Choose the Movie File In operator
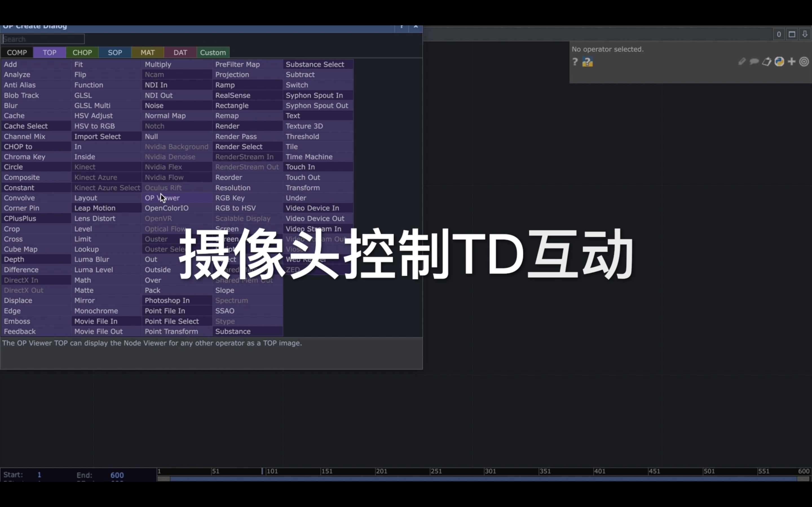812x507 pixels. click(96, 321)
